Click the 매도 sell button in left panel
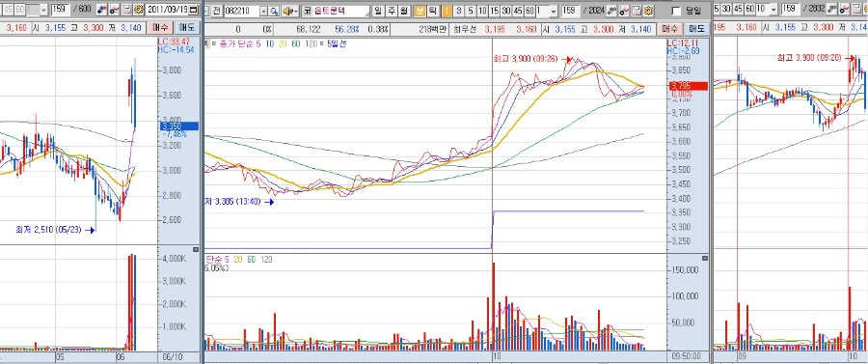The width and height of the screenshot is (868, 364). [188, 28]
